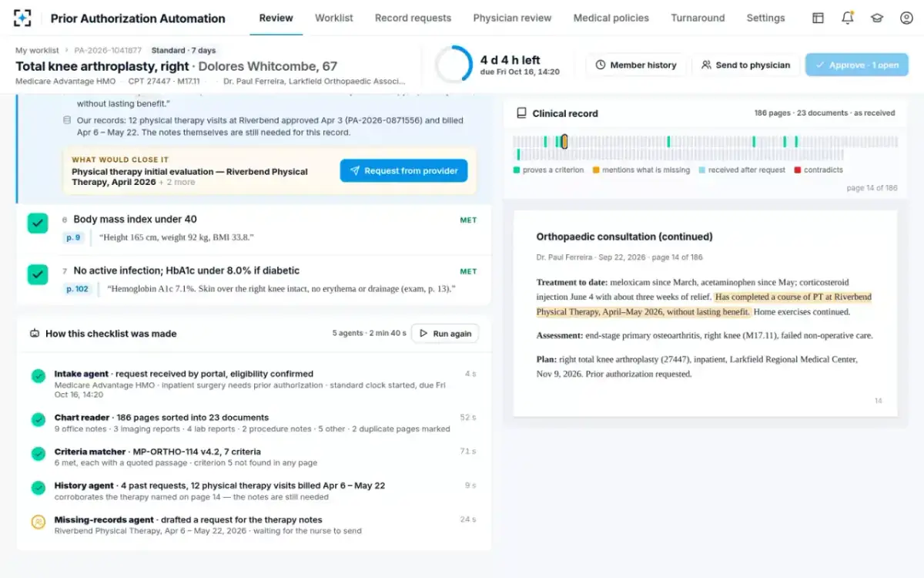Click the 5 agents · 2 min 40 s text
Screen dimensions: 924x578
click(370, 334)
